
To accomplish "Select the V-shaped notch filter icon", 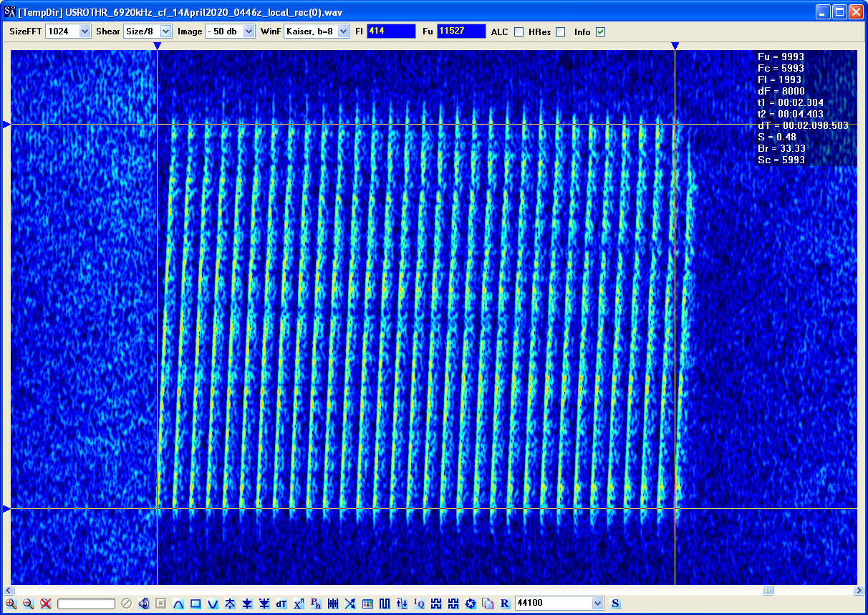I will click(x=213, y=604).
